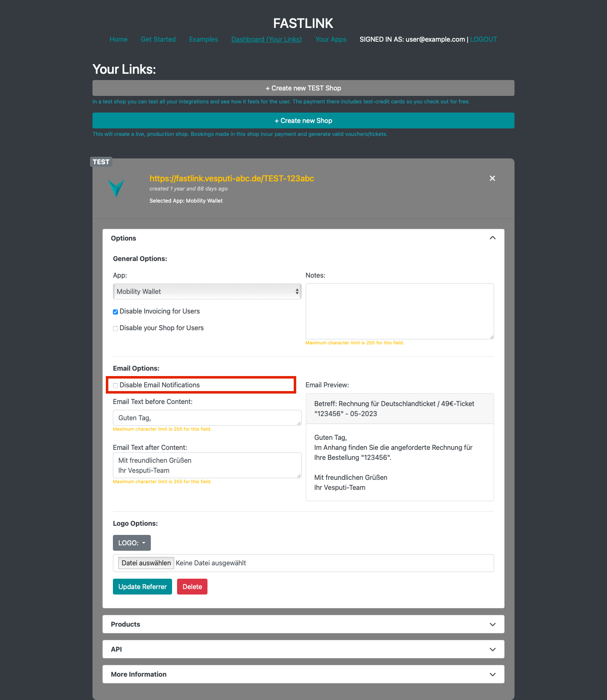This screenshot has width=607, height=700.
Task: Click + Create new Shop button
Action: pyautogui.click(x=303, y=120)
